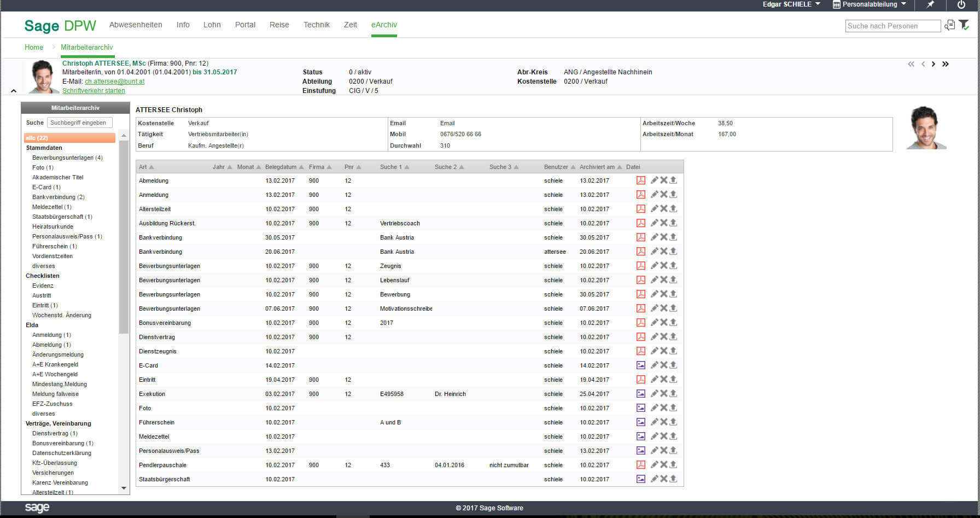Image resolution: width=980 pixels, height=518 pixels.
Task: Go to the Home breadcrumb
Action: (x=34, y=47)
